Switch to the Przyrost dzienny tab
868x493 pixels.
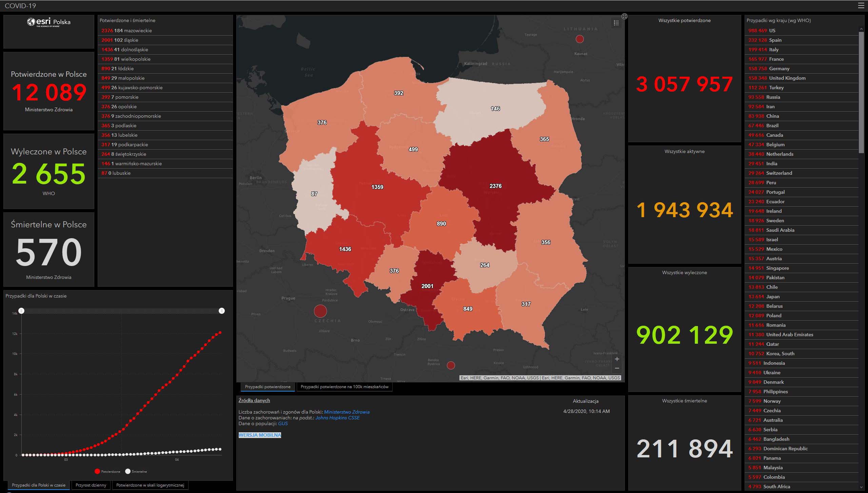point(91,485)
